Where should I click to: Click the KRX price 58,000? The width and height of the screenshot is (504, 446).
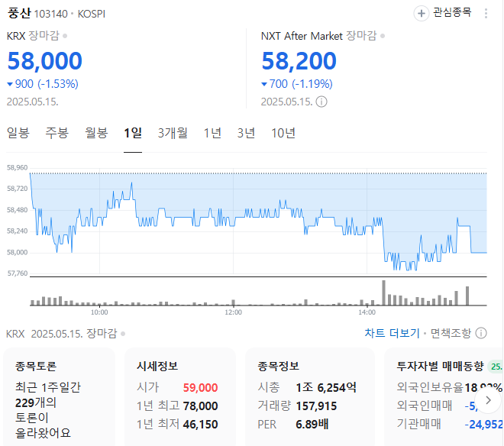[x=45, y=61]
